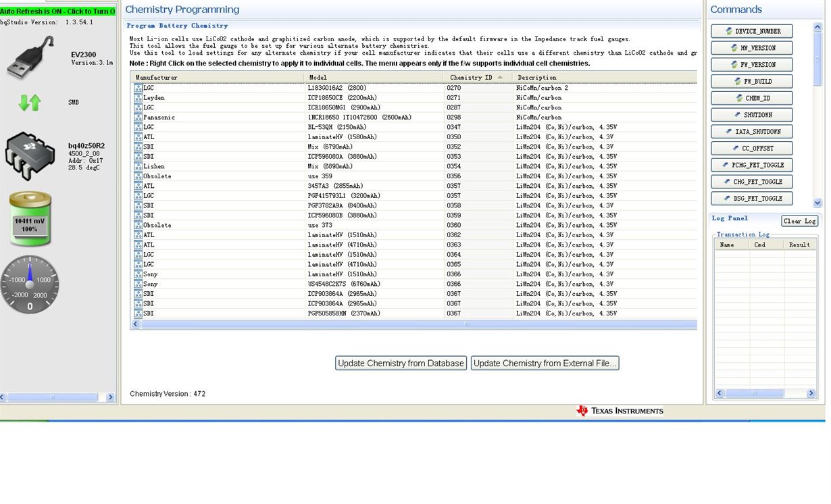The height and width of the screenshot is (504, 831).
Task: Click row icon for Lishen Mix entry
Action: (x=138, y=166)
